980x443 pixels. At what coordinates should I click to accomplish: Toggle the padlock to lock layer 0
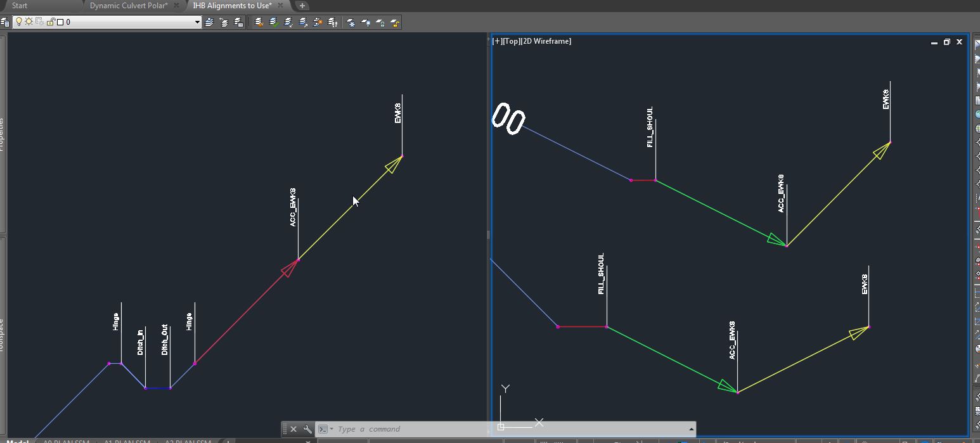tap(49, 21)
